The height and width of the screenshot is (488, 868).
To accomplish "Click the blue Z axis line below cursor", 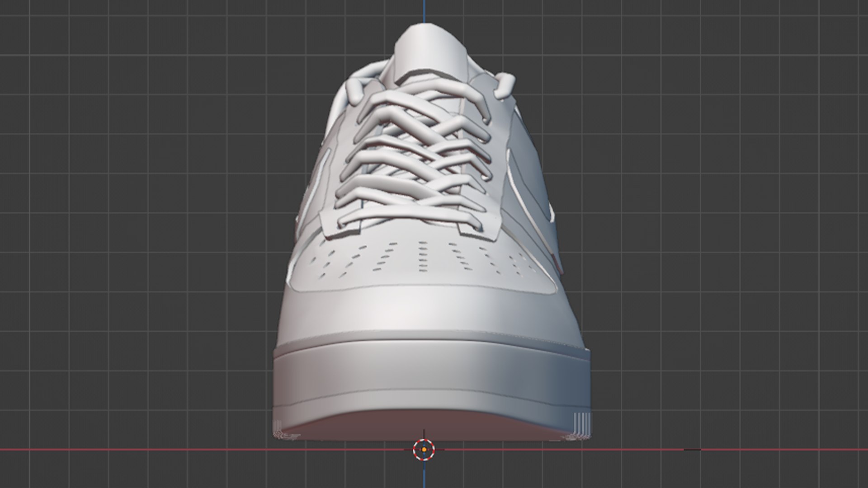I will (x=424, y=474).
